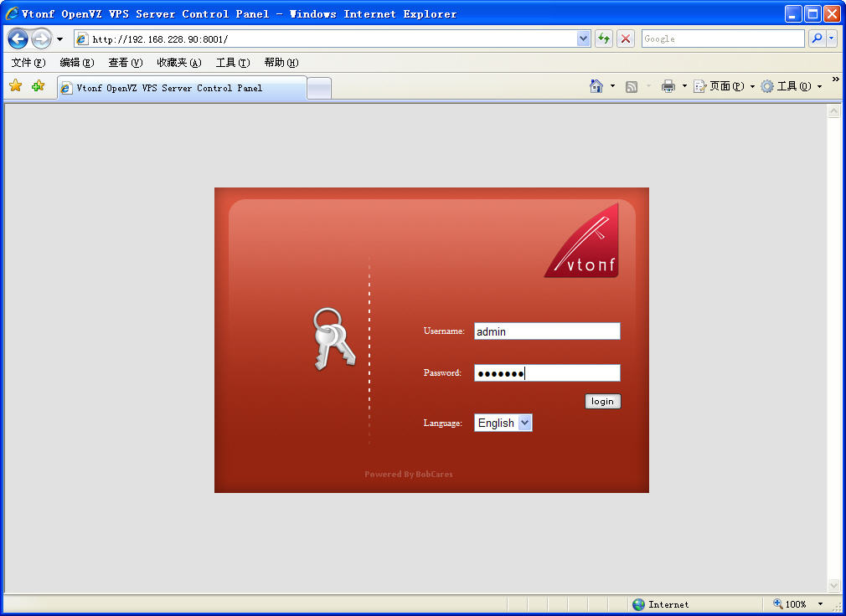Click the page scrollbar down arrow
846x616 pixels.
click(x=833, y=585)
